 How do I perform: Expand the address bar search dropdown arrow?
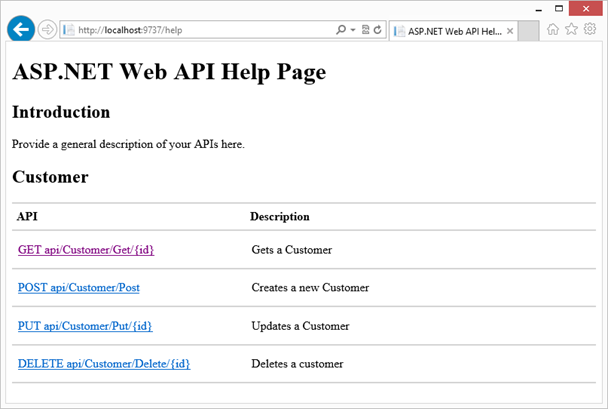click(x=352, y=31)
